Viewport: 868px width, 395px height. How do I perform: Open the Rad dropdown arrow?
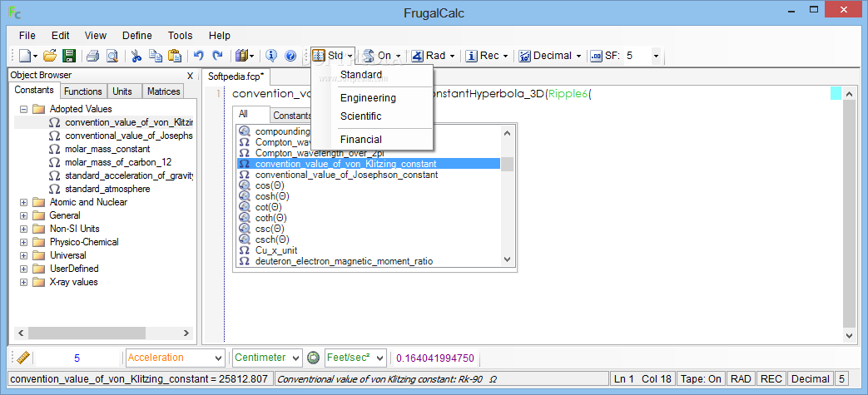452,56
